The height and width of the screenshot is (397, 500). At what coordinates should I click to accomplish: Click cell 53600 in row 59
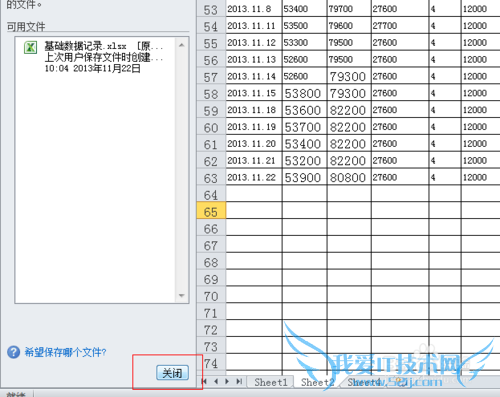click(304, 110)
